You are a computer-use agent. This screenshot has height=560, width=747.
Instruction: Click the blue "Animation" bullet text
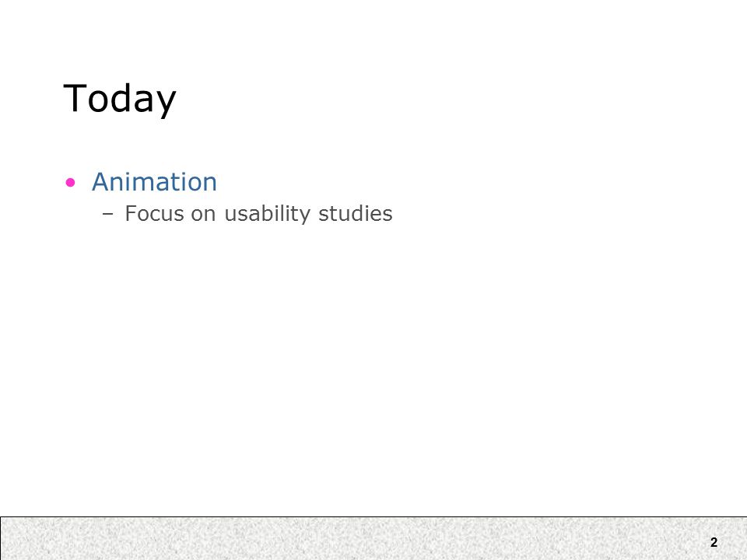[154, 182]
